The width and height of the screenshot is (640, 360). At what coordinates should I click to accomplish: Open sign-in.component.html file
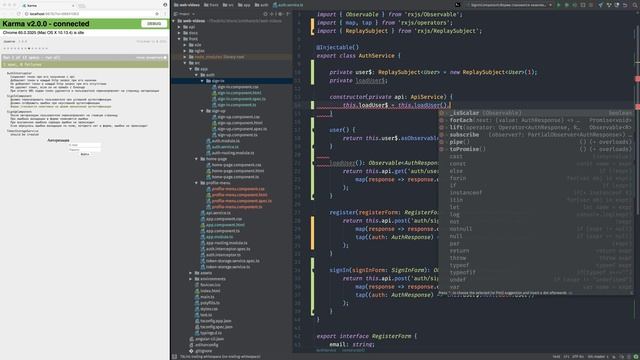point(240,93)
